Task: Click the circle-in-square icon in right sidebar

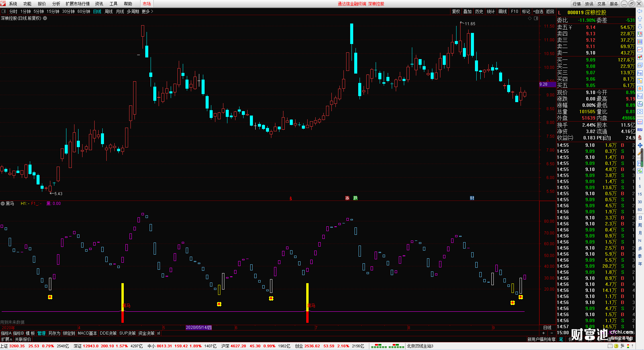Action: pos(640,112)
